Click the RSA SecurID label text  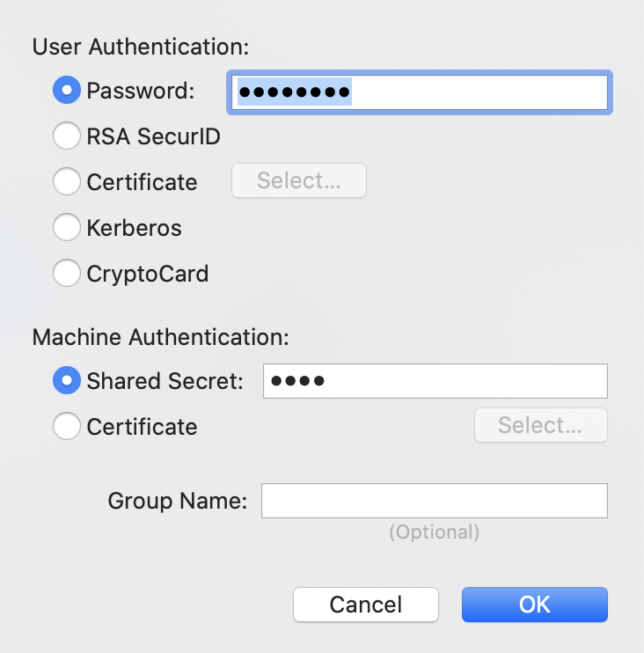pyautogui.click(x=153, y=136)
